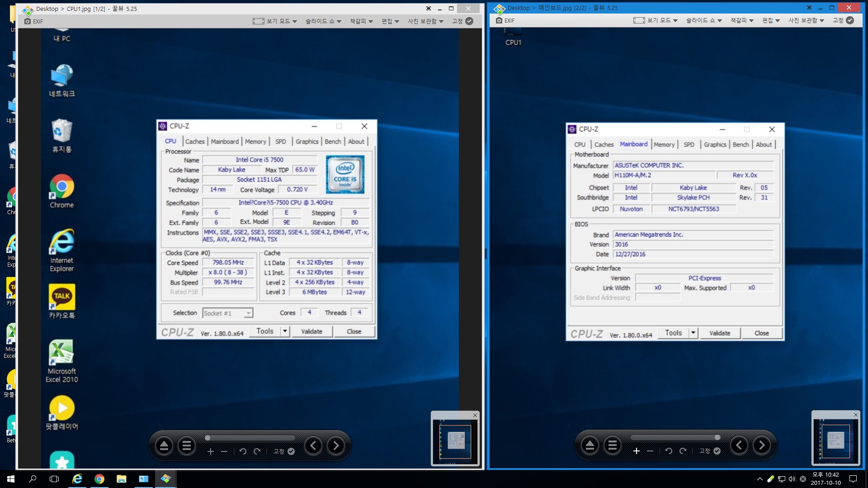
Task: Click fullscreen icon in CPU1.jpg title bar
Action: point(428,9)
